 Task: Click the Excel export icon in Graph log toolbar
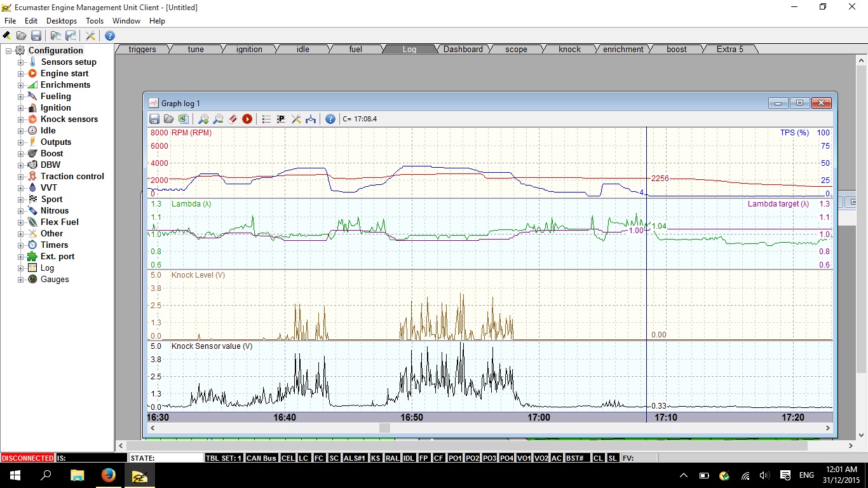183,119
